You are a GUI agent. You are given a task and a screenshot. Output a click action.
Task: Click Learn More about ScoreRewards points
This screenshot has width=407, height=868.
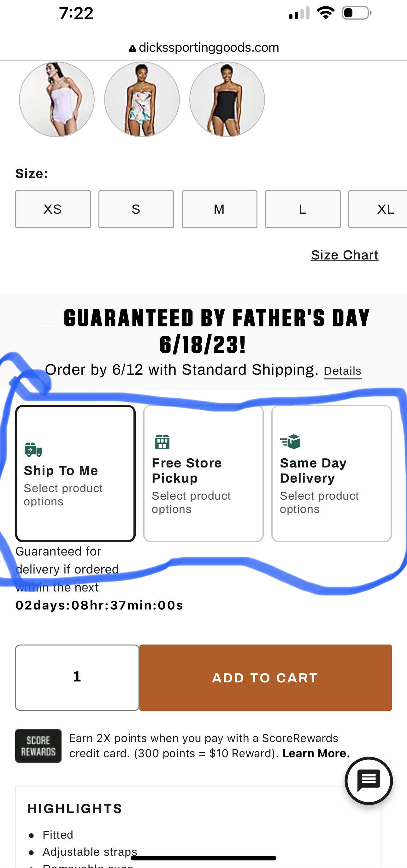[316, 753]
